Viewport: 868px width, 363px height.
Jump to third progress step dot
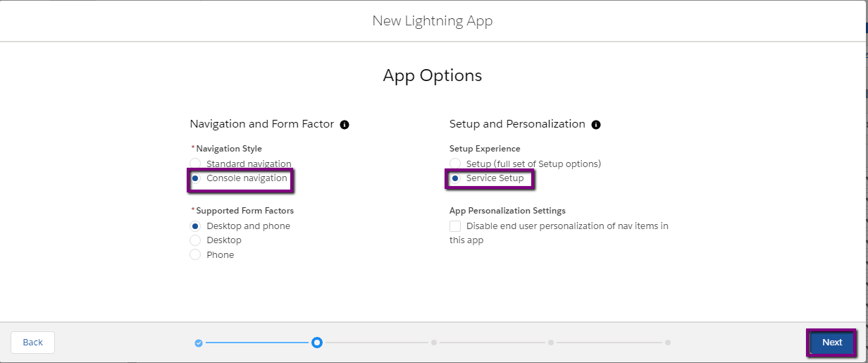pyautogui.click(x=434, y=343)
